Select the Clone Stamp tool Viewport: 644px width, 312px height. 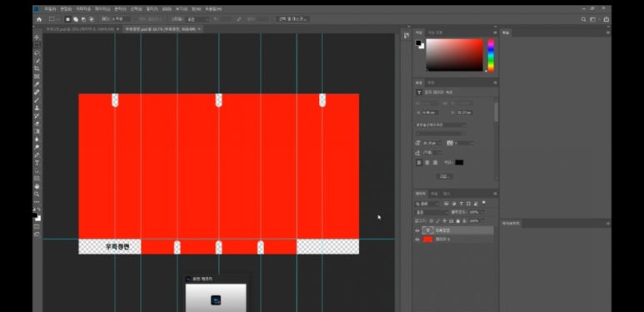click(37, 108)
